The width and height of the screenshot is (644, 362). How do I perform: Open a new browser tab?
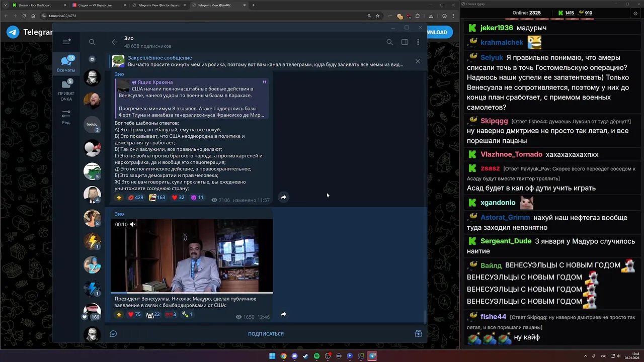[x=254, y=5]
